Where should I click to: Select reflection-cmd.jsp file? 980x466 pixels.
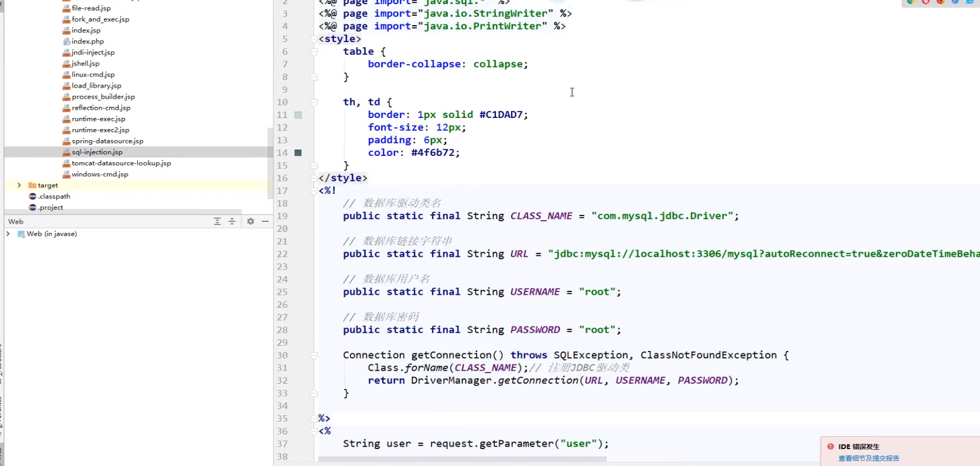[x=101, y=108]
